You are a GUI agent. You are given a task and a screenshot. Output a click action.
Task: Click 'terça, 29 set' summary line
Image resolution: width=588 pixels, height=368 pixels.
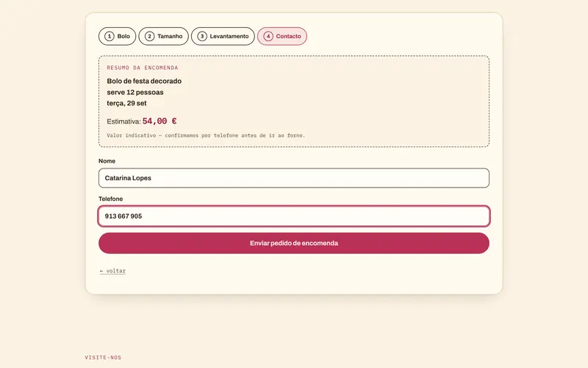(126, 103)
